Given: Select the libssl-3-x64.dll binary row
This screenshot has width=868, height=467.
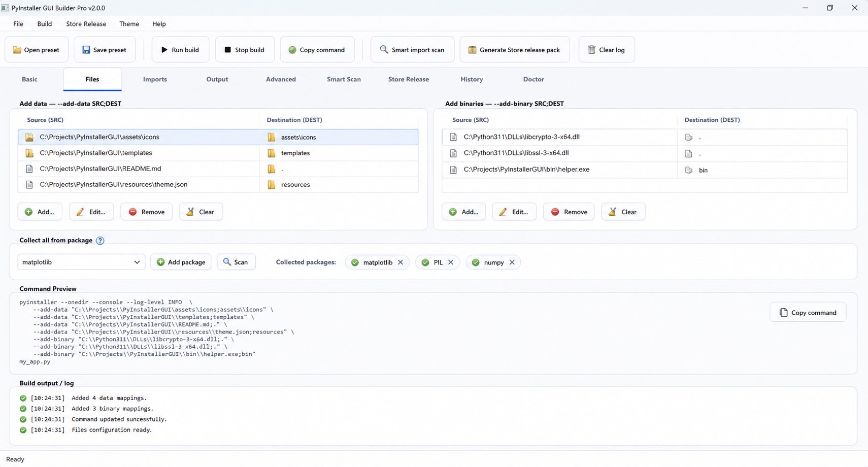Looking at the screenshot, I should 645,153.
